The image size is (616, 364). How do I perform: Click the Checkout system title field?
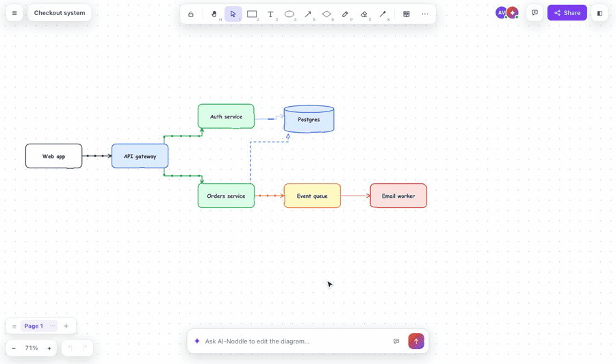point(60,13)
